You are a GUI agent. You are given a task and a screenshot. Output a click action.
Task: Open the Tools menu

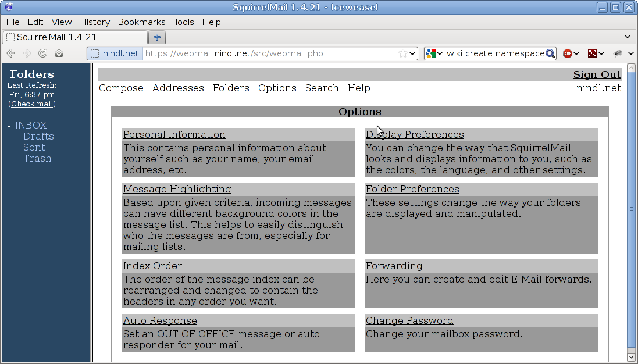184,22
